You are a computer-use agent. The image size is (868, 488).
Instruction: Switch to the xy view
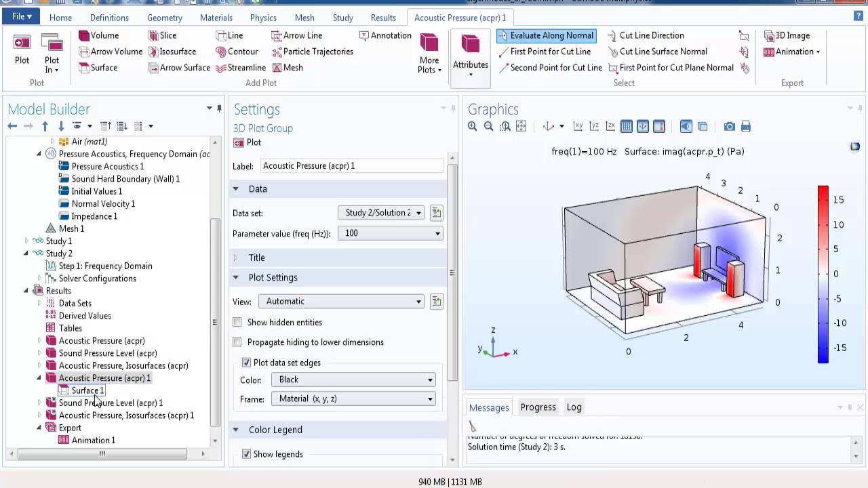click(x=578, y=126)
